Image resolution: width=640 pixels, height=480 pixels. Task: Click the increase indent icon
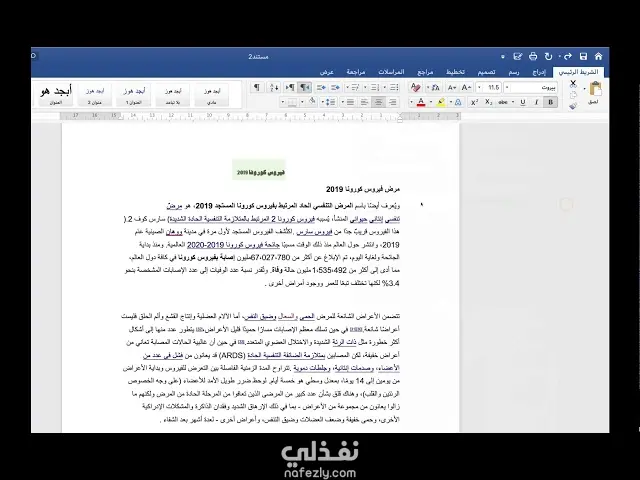point(321,87)
